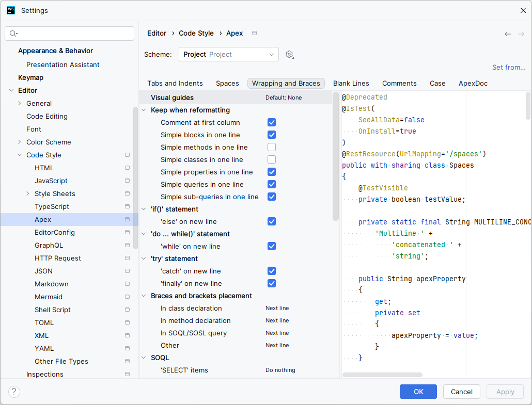Toggle Simple blocks in one line checkbox

(x=272, y=135)
